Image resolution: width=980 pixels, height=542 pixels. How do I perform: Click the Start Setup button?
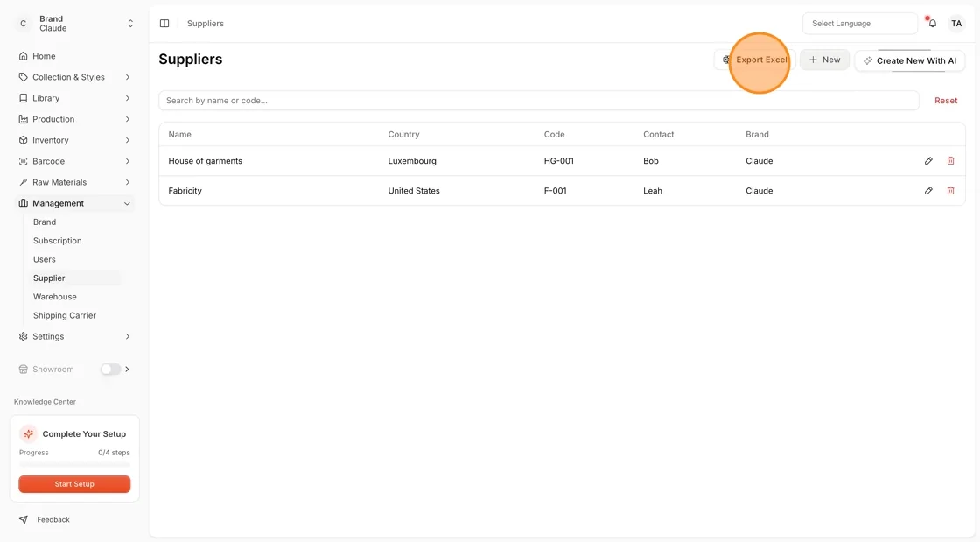click(x=74, y=484)
